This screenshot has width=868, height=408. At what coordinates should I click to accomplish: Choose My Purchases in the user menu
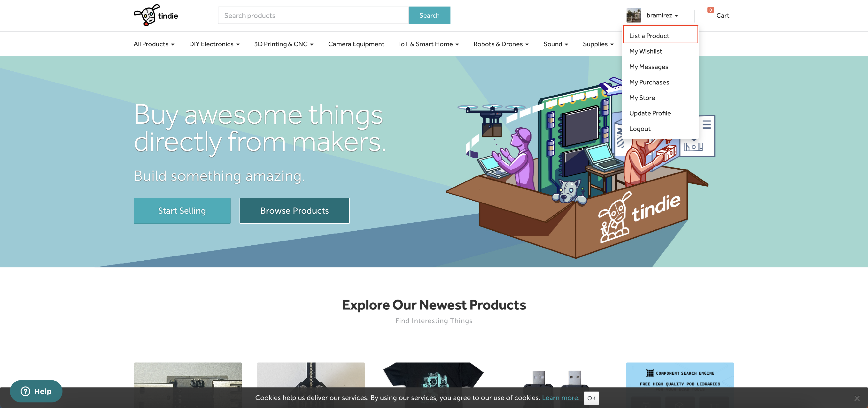point(649,82)
